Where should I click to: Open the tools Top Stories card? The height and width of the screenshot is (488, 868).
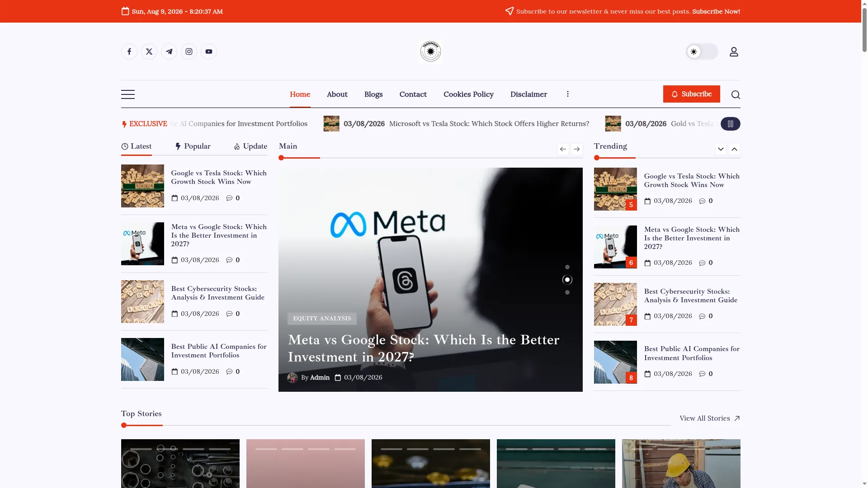pyautogui.click(x=180, y=464)
